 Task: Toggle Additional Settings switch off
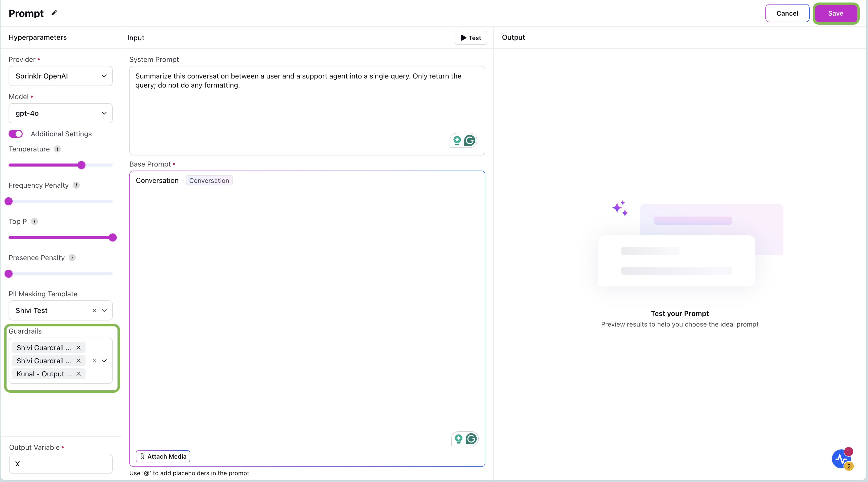(16, 134)
